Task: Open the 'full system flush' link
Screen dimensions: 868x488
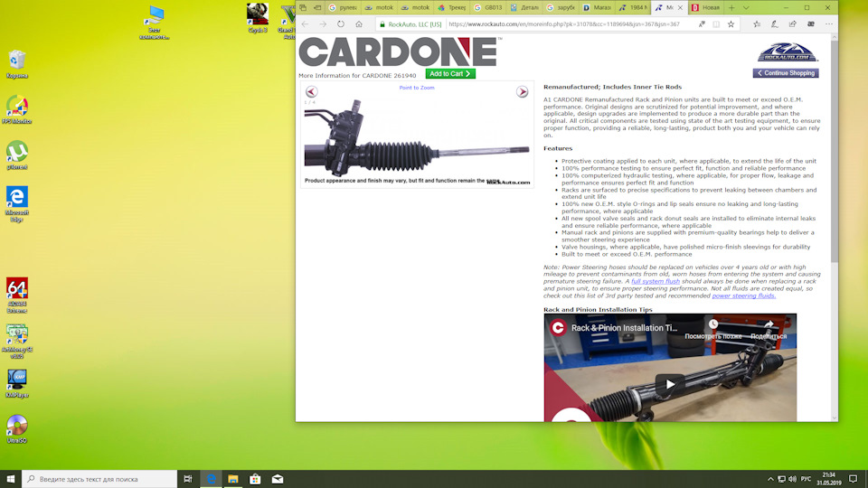Action: [x=656, y=281]
